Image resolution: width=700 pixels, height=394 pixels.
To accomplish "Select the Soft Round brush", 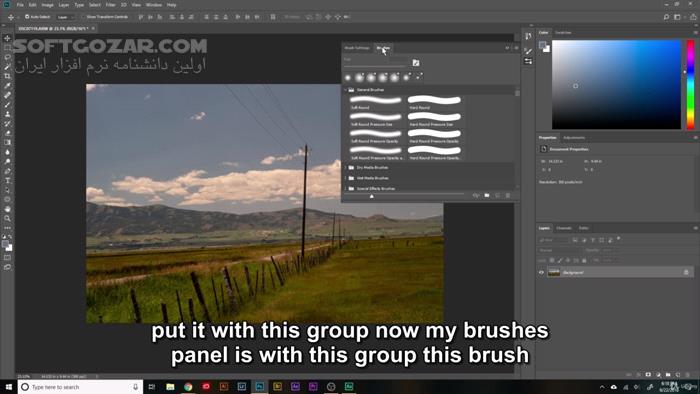I will [376, 103].
